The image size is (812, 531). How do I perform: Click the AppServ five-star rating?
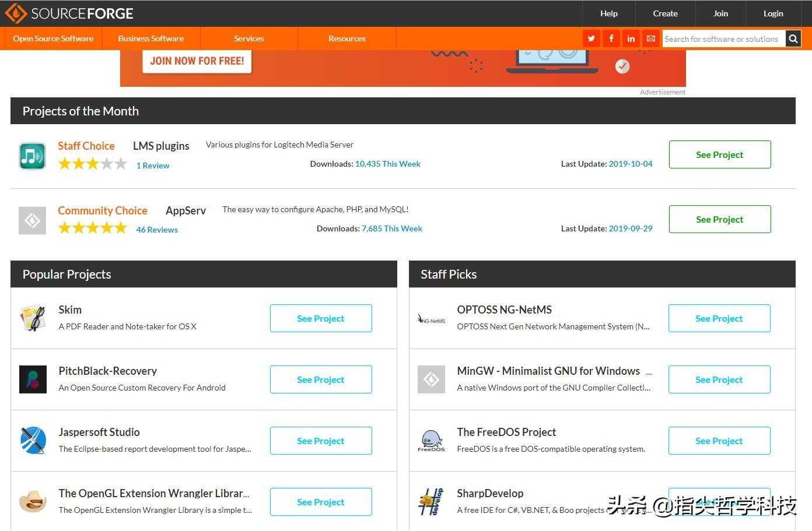pyautogui.click(x=92, y=228)
